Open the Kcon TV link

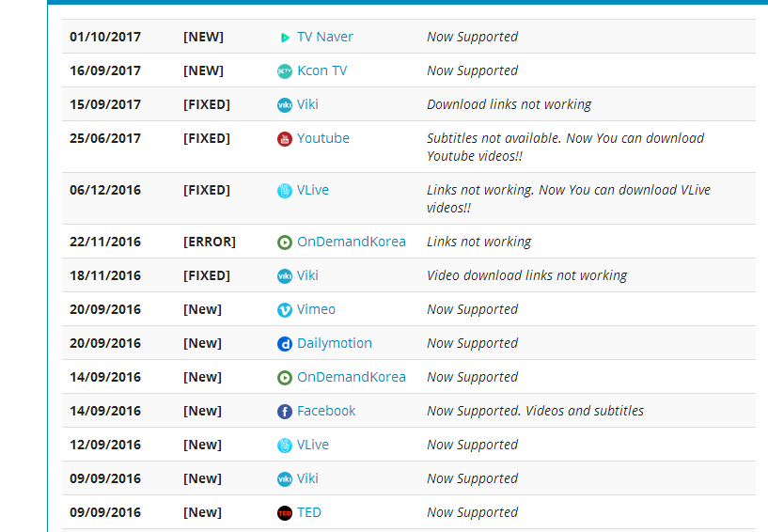(x=321, y=70)
